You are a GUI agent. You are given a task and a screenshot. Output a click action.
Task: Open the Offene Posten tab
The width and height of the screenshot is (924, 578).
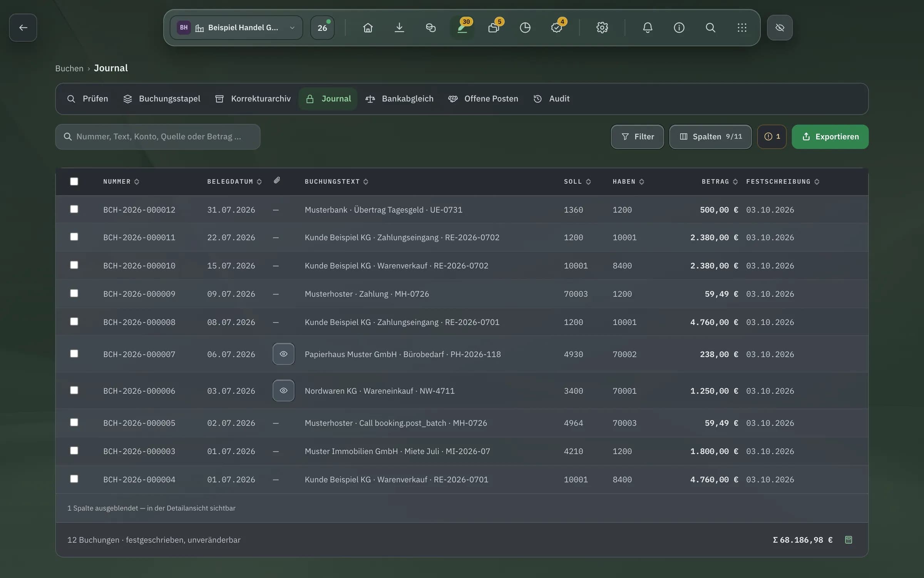click(483, 99)
